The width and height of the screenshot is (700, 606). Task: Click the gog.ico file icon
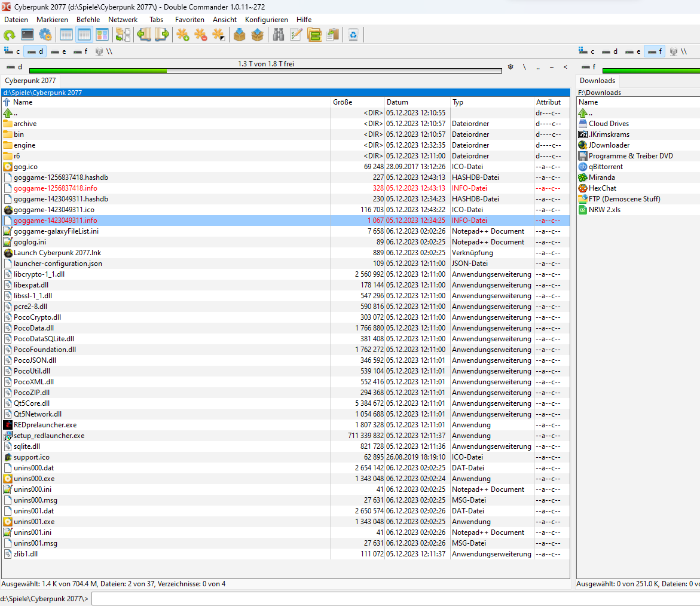coord(8,167)
